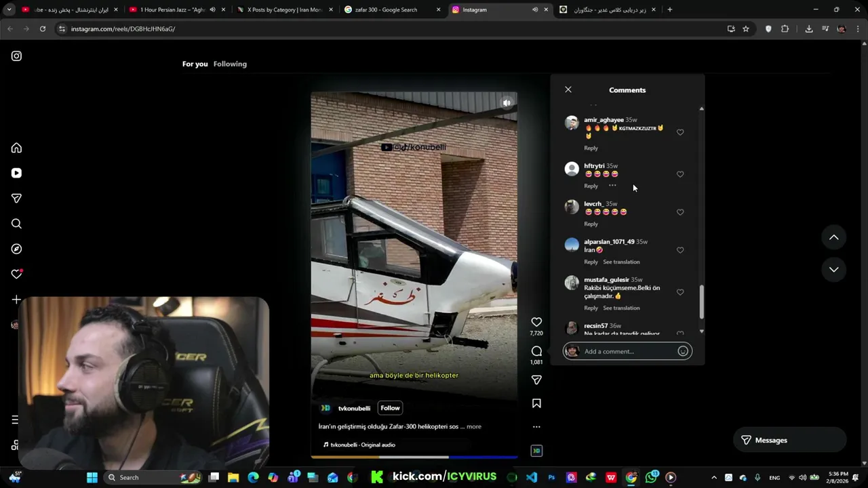Show hidden system tray icons
Screen dimensions: 868x488
[713, 477]
